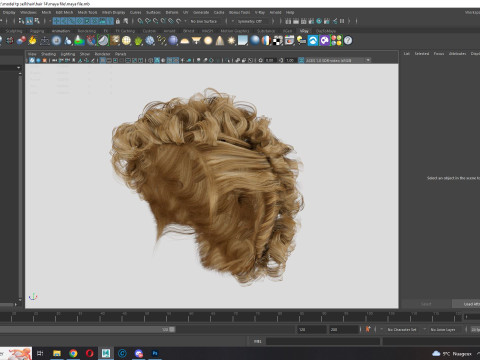Open the V-Ray help question mark icon

pyautogui.click(x=348, y=41)
